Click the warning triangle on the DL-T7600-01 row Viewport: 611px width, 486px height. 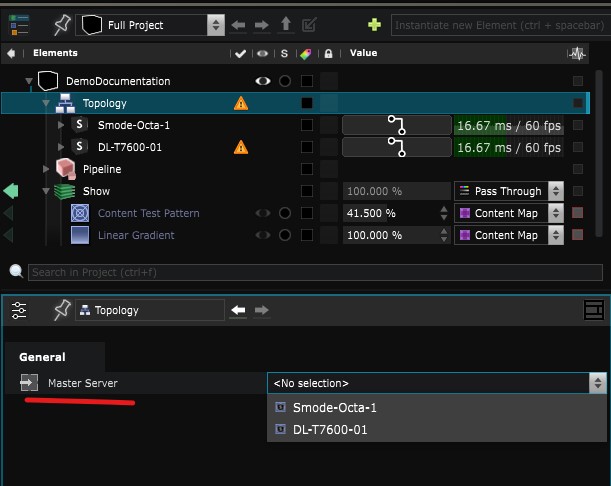[x=240, y=147]
